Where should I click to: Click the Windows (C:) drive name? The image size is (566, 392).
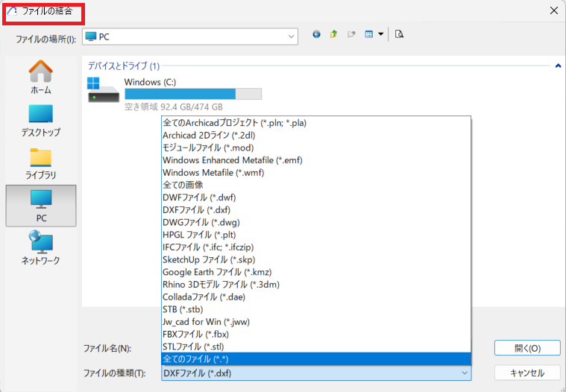pyautogui.click(x=150, y=82)
